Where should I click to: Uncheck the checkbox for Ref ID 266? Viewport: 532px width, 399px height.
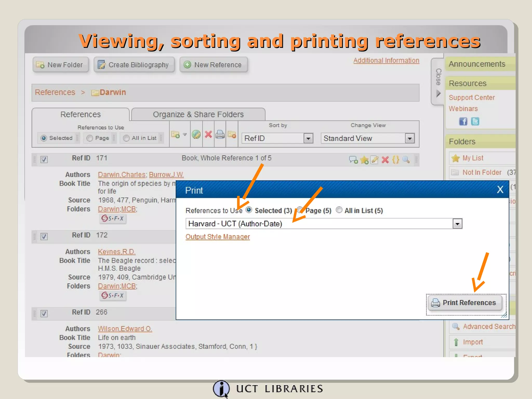(x=44, y=314)
